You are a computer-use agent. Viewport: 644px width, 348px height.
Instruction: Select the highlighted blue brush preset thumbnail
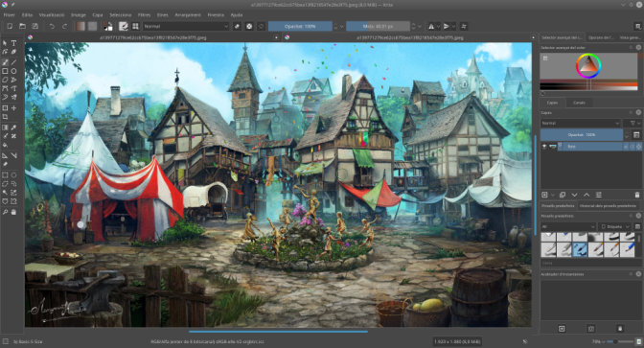pos(580,249)
